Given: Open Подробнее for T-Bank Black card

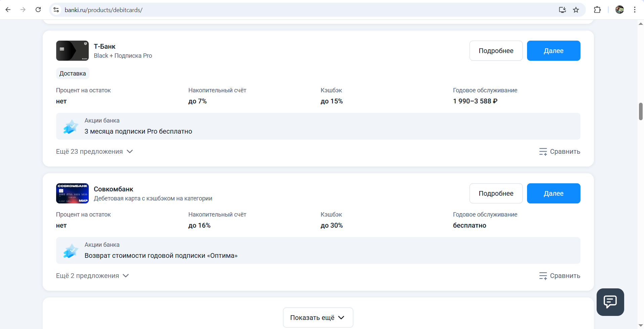Looking at the screenshot, I should [496, 51].
